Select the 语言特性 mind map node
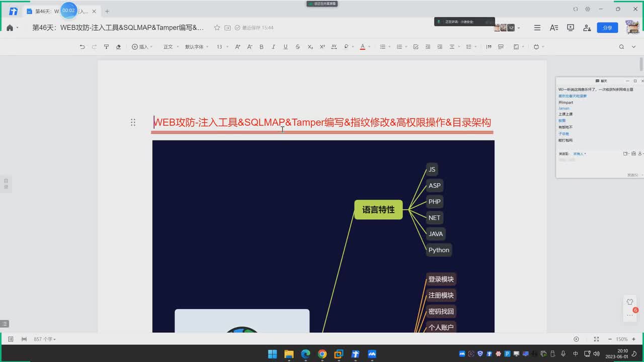The width and height of the screenshot is (644, 362). (378, 210)
